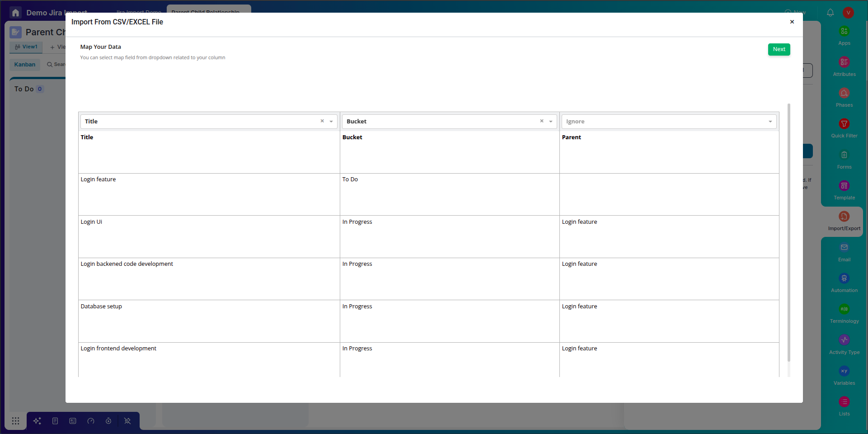
Task: Open the user avatar V menu
Action: tap(848, 13)
